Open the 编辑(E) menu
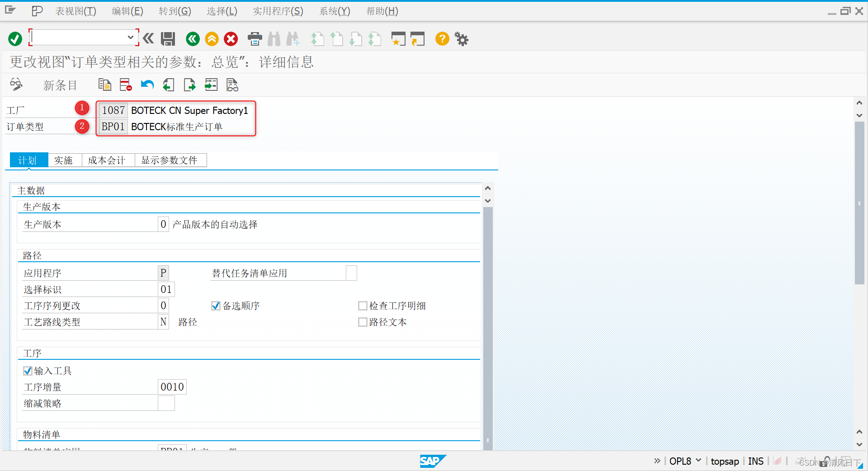 click(x=127, y=11)
